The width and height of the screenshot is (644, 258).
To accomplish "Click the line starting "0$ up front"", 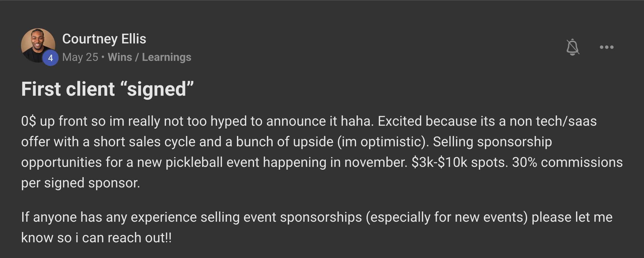I will tap(309, 121).
